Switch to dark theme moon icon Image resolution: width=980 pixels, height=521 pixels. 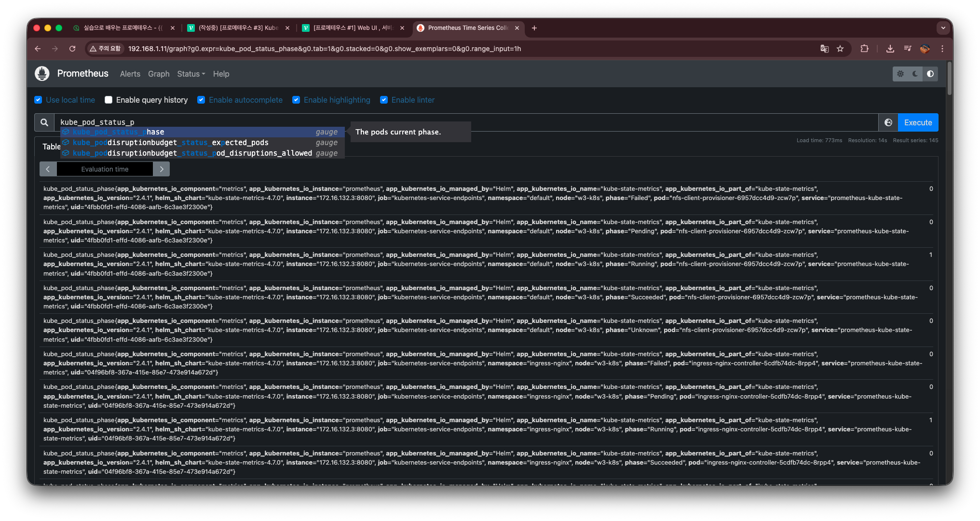[x=915, y=74]
